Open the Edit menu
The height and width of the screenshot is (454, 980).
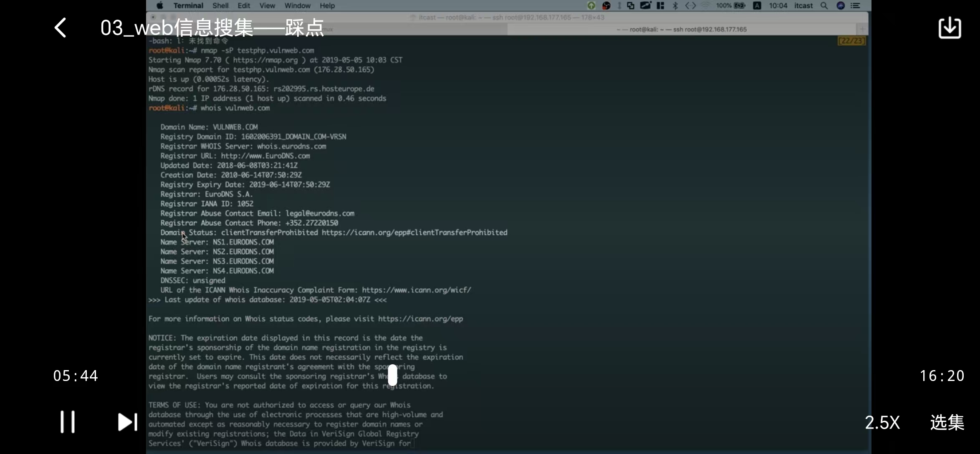click(244, 5)
